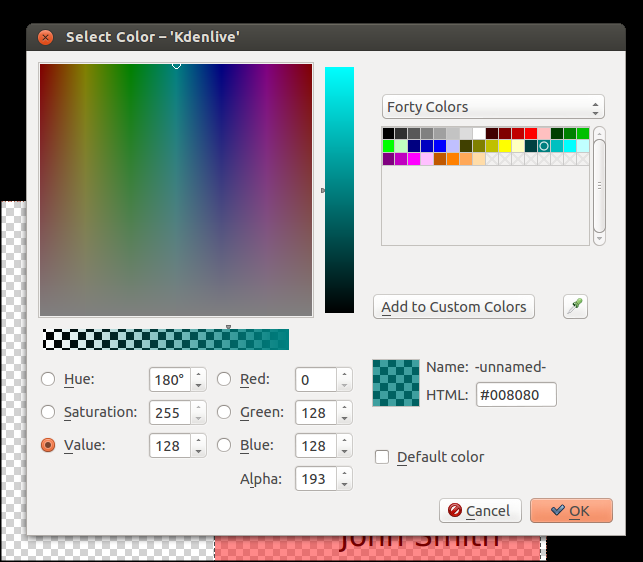This screenshot has width=643, height=562.
Task: Select the Saturation radio button
Action: tap(48, 412)
